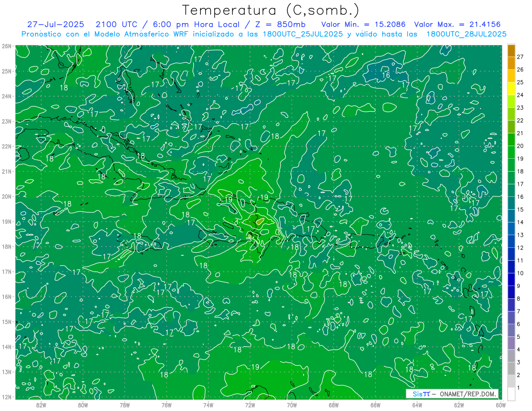Pick the white swatch at the legend bottom

(511, 393)
